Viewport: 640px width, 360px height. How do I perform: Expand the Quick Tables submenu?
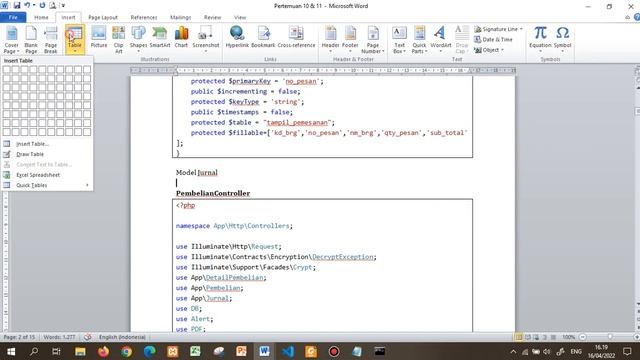point(47,185)
